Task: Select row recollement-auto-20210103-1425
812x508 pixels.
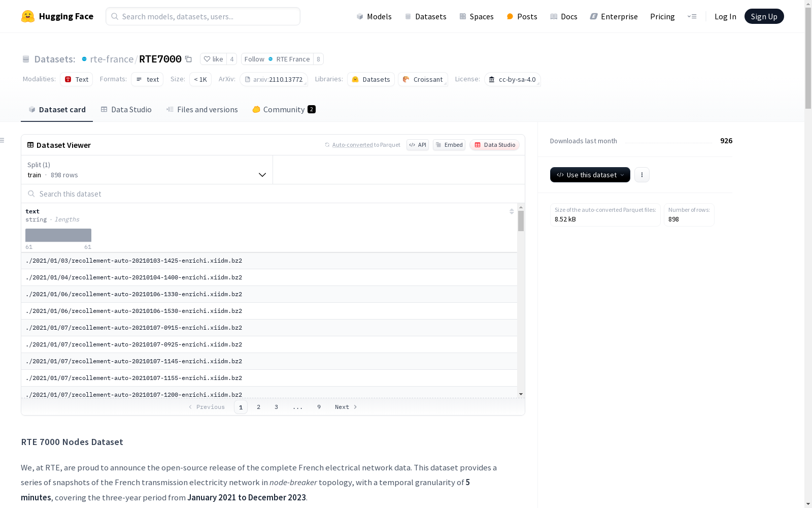Action: (x=269, y=261)
